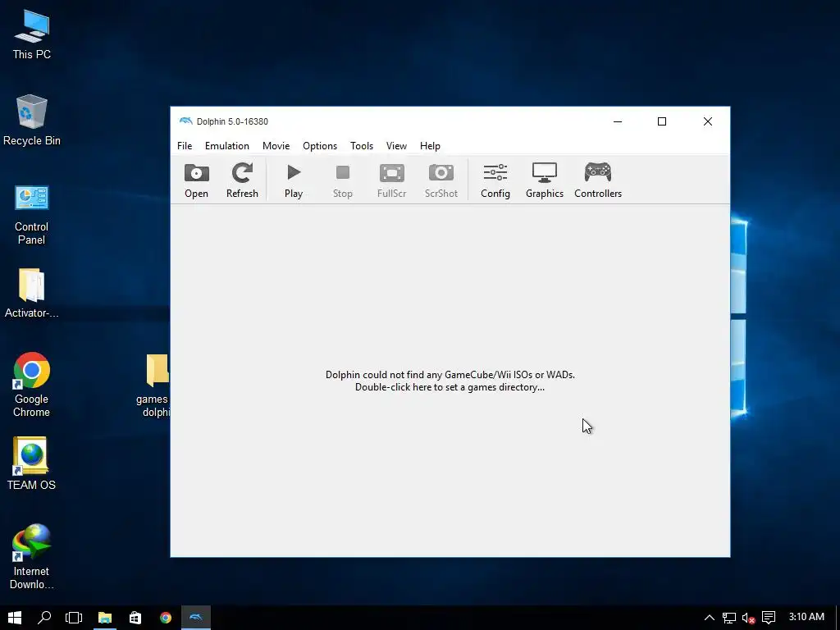Refresh the Dolphin game list
This screenshot has height=630, width=840.
point(242,180)
